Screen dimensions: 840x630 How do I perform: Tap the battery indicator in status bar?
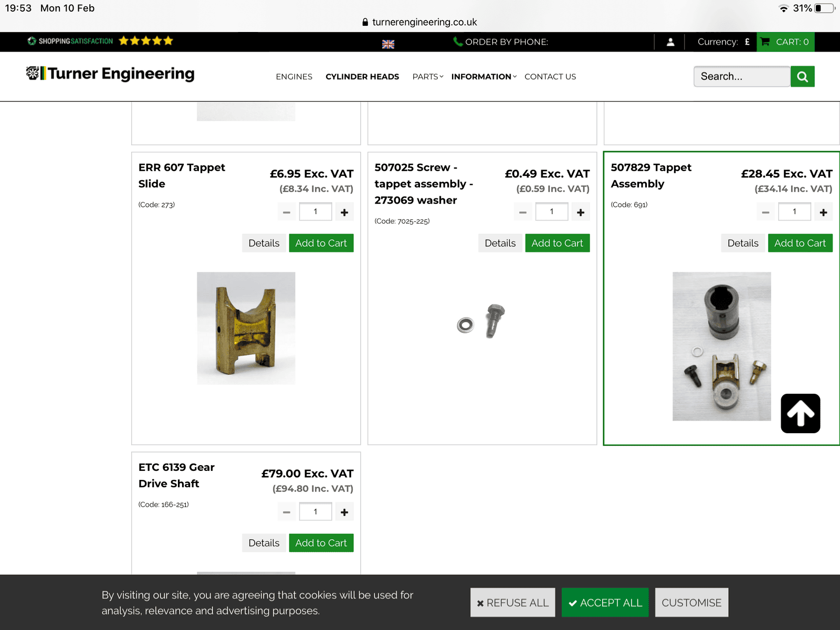(825, 8)
